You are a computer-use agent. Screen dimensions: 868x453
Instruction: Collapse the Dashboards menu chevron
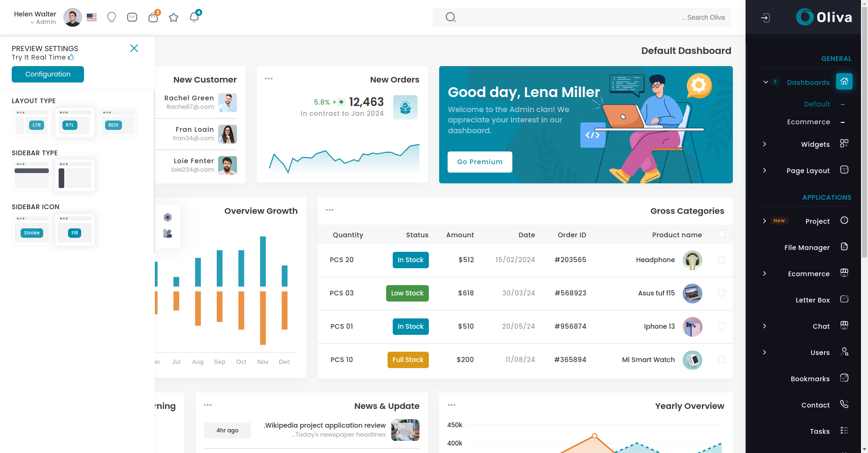tap(766, 82)
